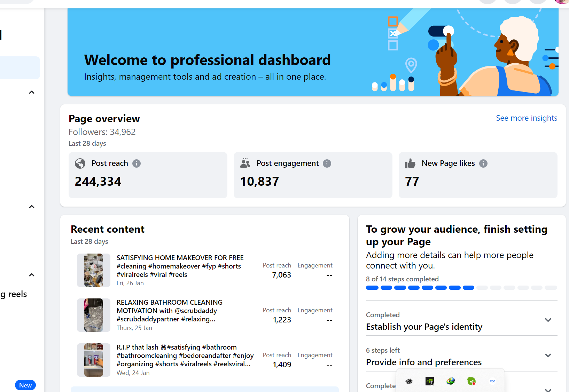Click the steps completed progress bar

click(461, 288)
